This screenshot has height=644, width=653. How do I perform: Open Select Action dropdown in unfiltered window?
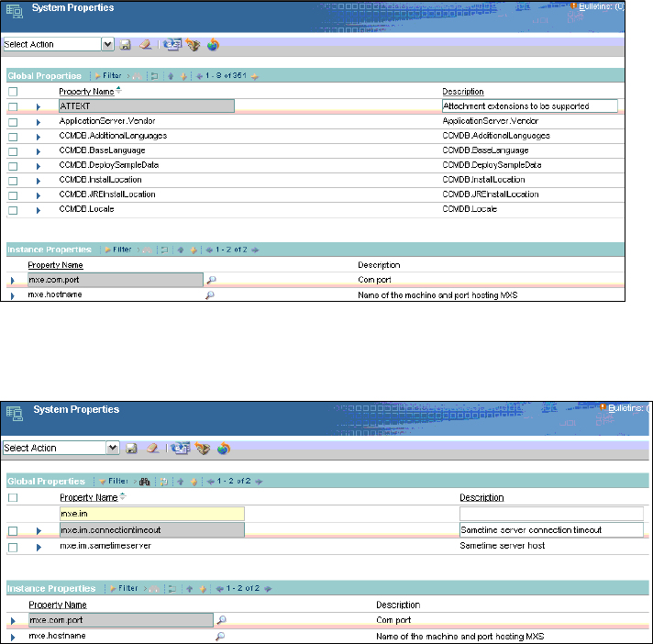pos(107,44)
